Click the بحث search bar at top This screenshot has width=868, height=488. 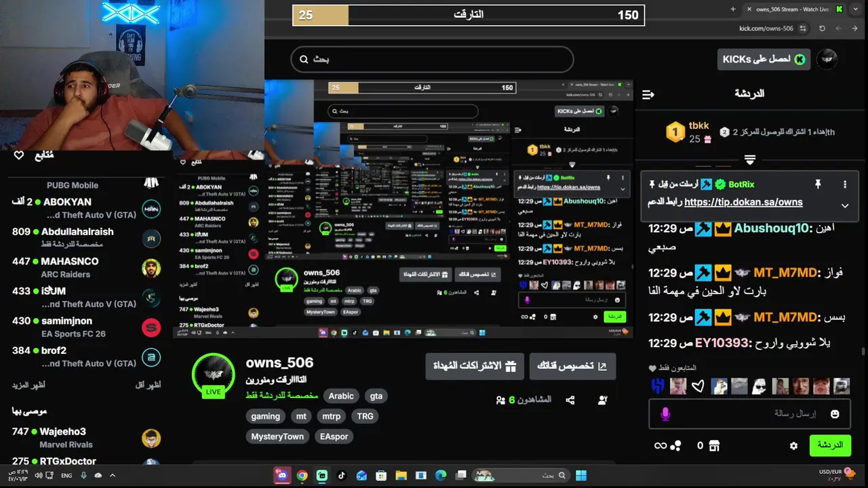pos(432,59)
